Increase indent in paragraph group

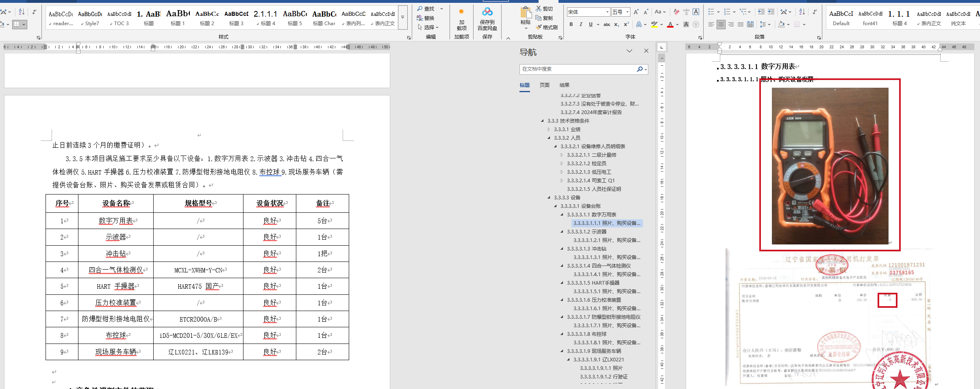[x=771, y=12]
